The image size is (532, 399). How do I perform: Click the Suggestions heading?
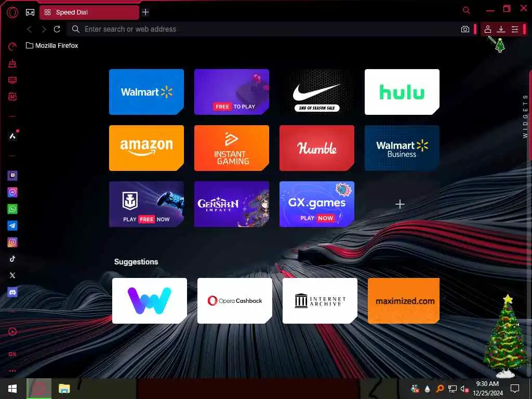[x=136, y=262]
